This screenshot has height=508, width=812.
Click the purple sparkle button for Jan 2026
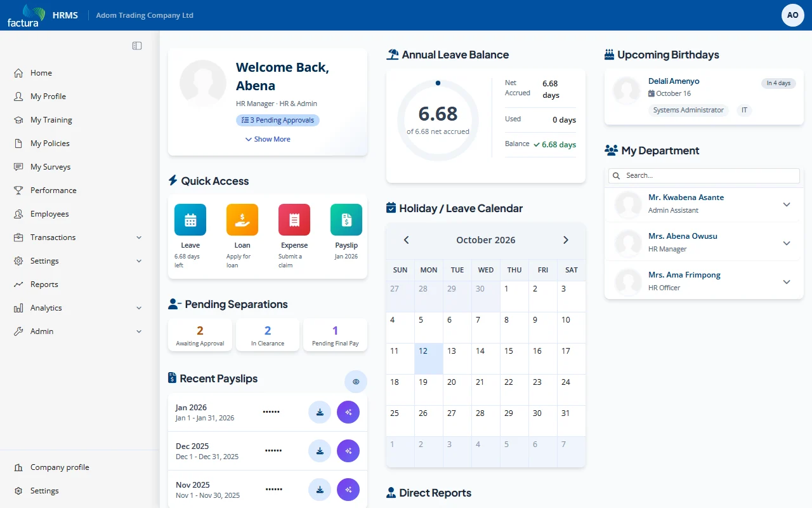[x=348, y=412]
